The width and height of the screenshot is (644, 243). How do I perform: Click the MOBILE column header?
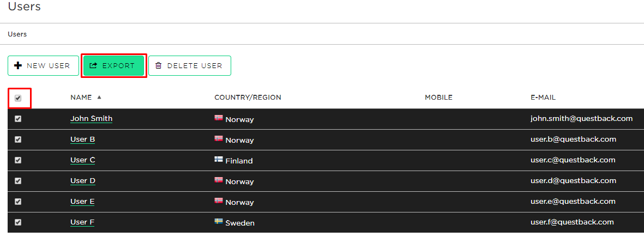coord(438,98)
